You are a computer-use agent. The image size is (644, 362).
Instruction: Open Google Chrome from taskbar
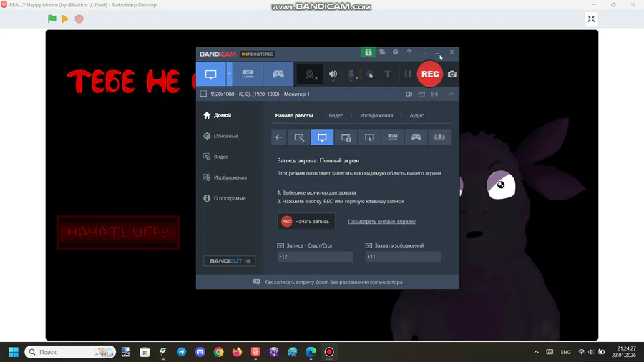tap(218, 352)
